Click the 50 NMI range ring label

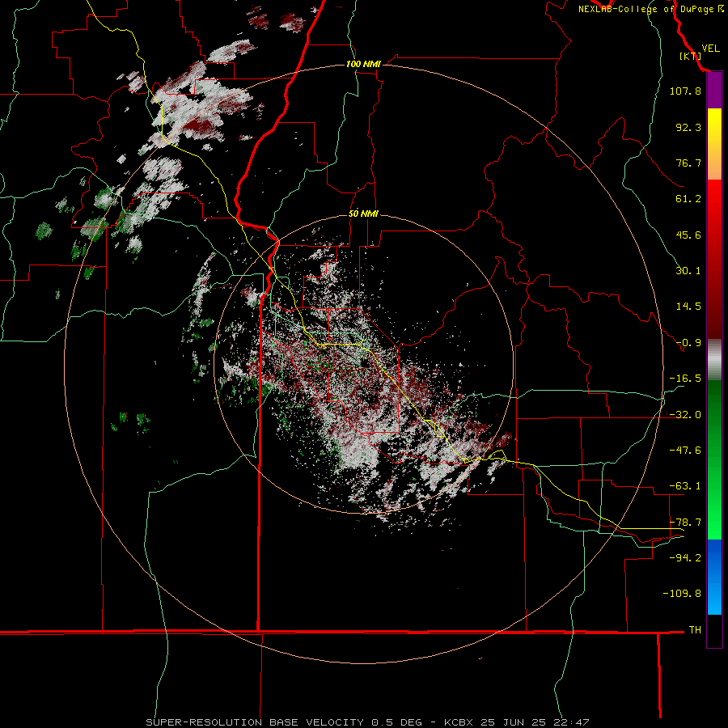coord(363,214)
